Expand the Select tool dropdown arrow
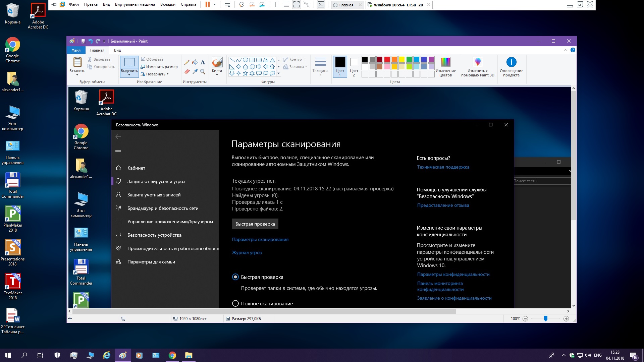Viewport: 644px width, 362px height. click(x=129, y=75)
